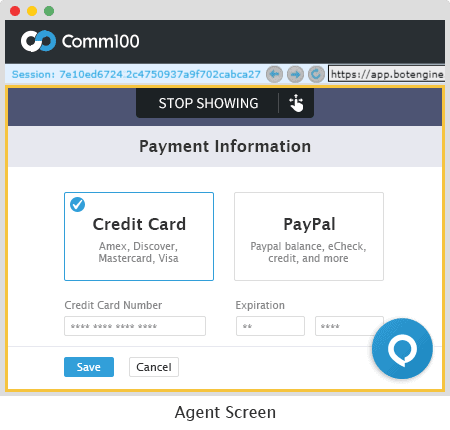Screen dimensions: 450x430
Task: Refresh the shared page with reload icon
Action: click(316, 74)
